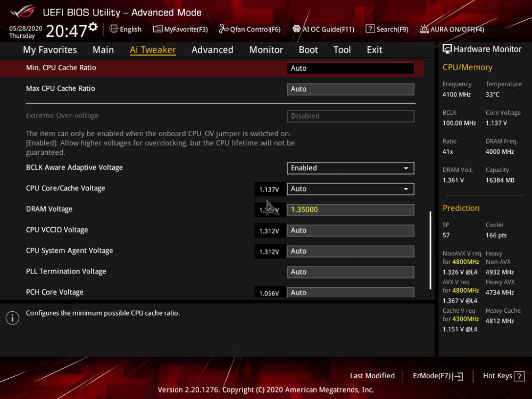Click the 4100 MHz frequency value
Image resolution: width=532 pixels, height=399 pixels.
point(456,94)
